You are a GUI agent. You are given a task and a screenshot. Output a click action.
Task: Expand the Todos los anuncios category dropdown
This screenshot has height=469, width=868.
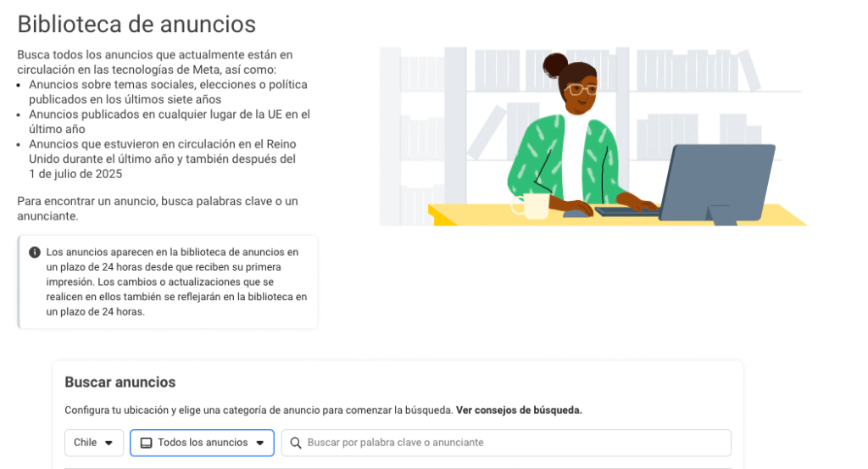(x=202, y=443)
